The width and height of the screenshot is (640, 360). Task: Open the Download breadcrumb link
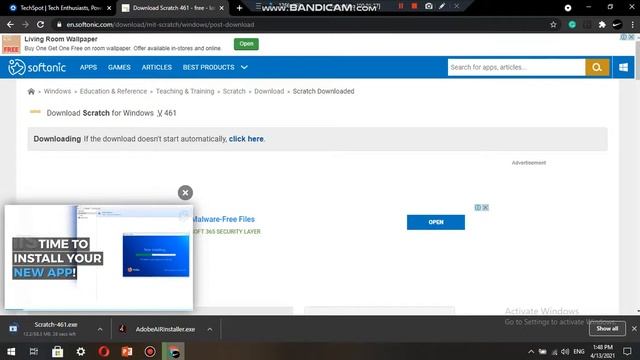tap(269, 91)
